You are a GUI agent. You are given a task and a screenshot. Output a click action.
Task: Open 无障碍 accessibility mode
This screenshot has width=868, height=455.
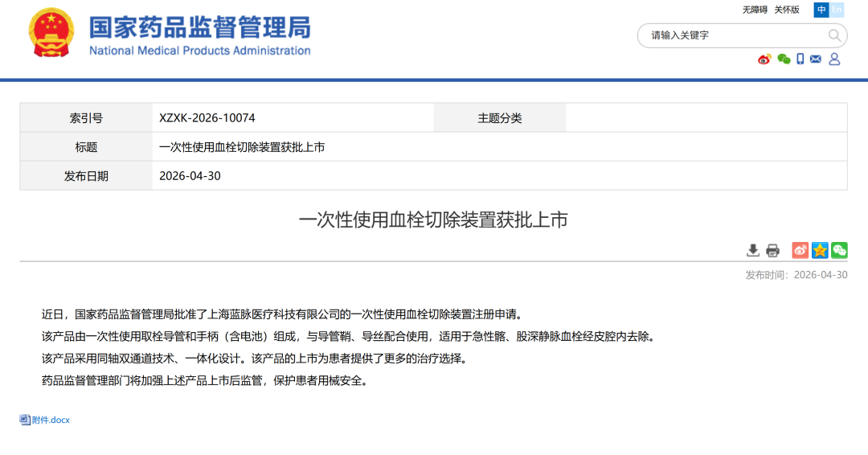755,10
